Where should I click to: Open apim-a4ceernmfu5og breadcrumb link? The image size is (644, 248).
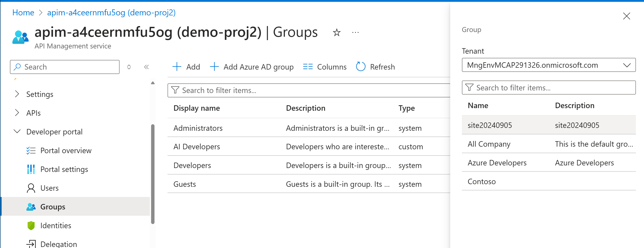(x=111, y=13)
